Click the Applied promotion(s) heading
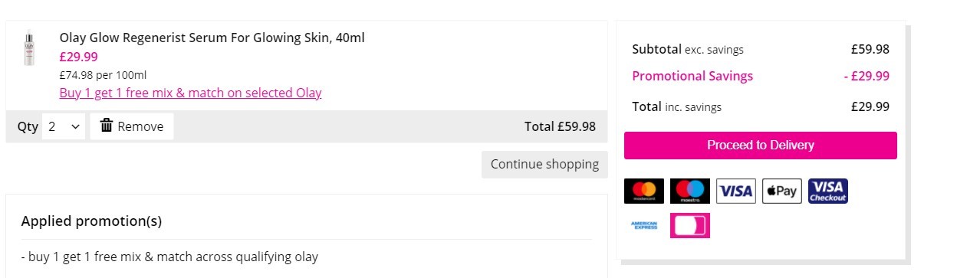 (x=91, y=221)
